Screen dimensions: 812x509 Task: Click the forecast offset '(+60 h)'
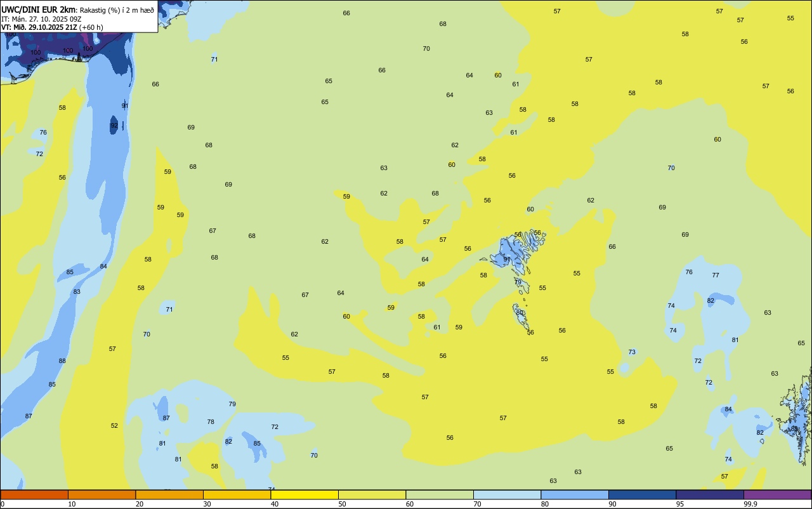point(91,27)
